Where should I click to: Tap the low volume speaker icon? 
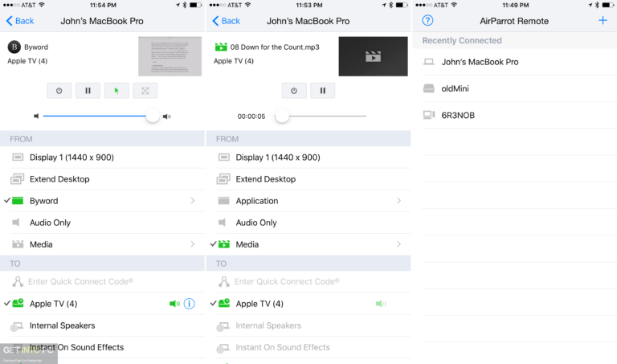click(36, 116)
